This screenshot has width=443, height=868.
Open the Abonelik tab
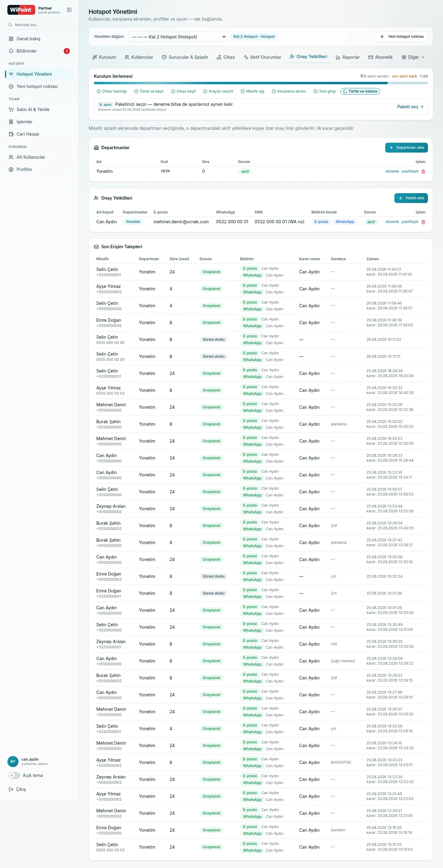pos(380,57)
